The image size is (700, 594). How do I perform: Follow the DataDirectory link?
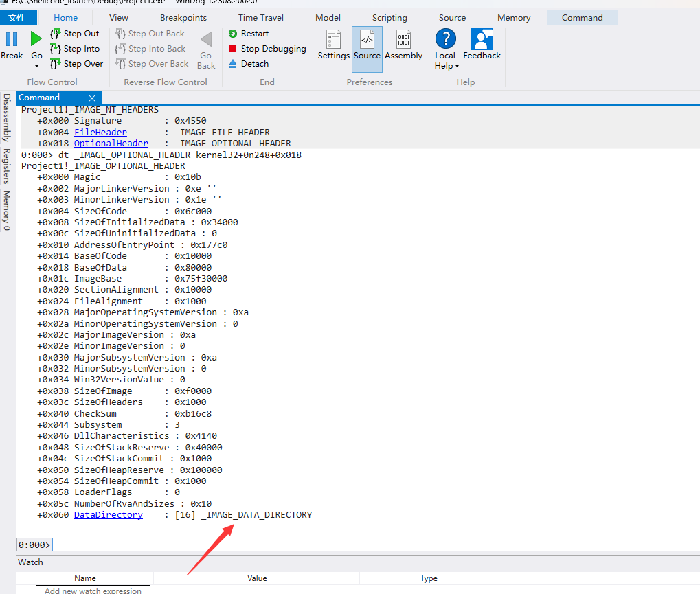click(x=108, y=515)
